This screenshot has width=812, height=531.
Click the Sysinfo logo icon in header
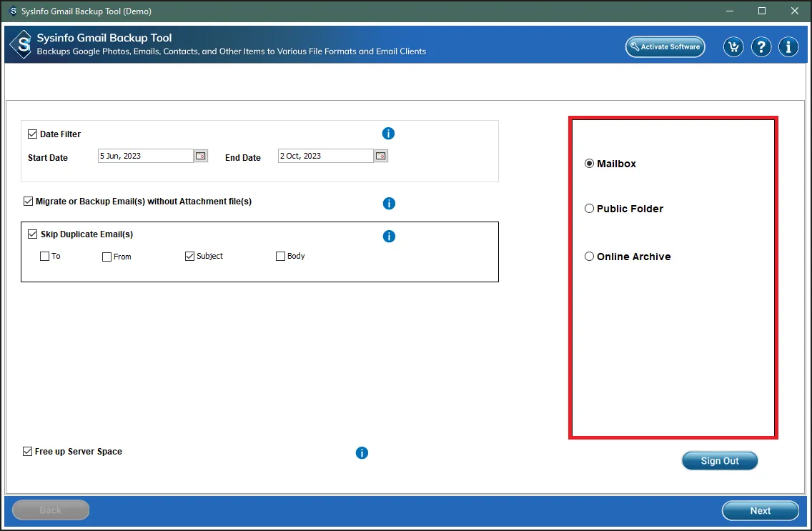click(22, 45)
